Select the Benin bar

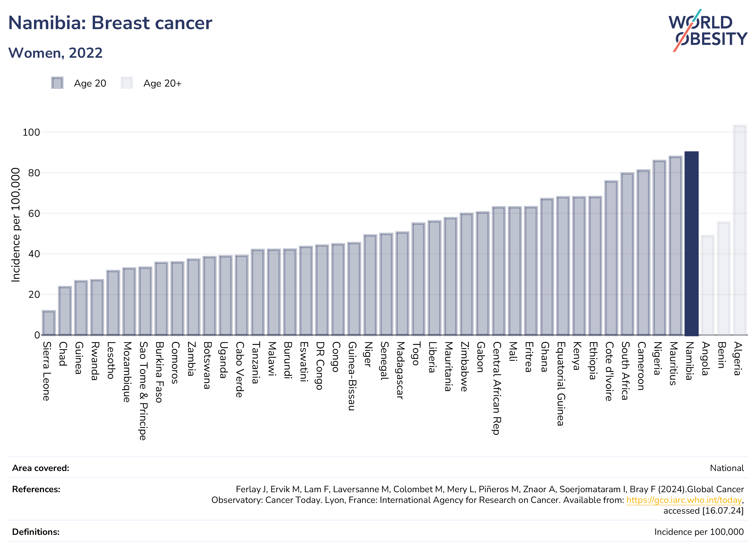(x=723, y=278)
